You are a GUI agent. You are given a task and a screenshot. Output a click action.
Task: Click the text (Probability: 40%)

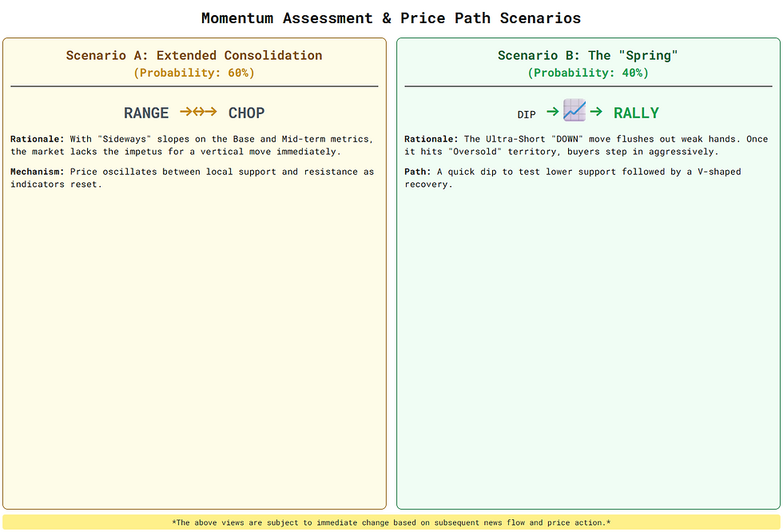[x=588, y=73]
